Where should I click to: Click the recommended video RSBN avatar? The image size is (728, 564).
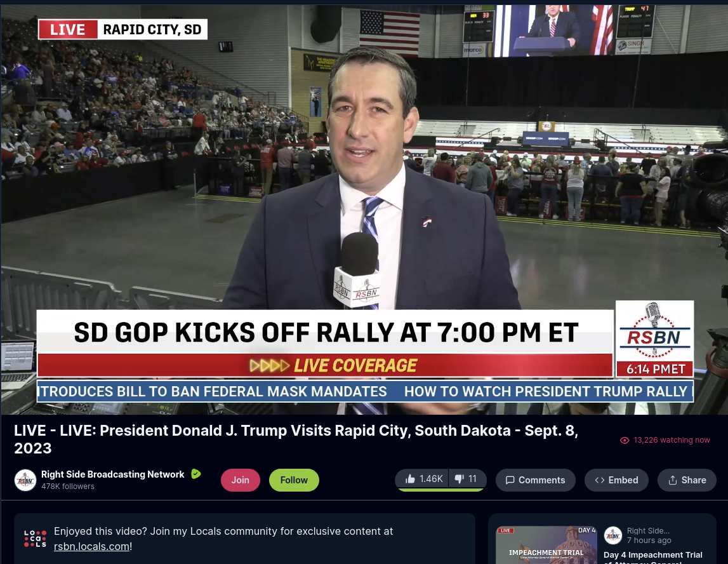pos(613,535)
